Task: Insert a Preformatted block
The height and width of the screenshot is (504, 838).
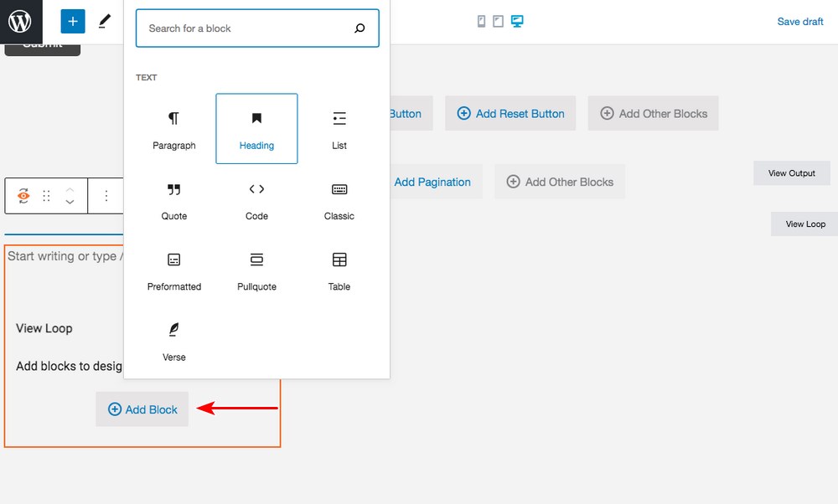Action: [174, 270]
